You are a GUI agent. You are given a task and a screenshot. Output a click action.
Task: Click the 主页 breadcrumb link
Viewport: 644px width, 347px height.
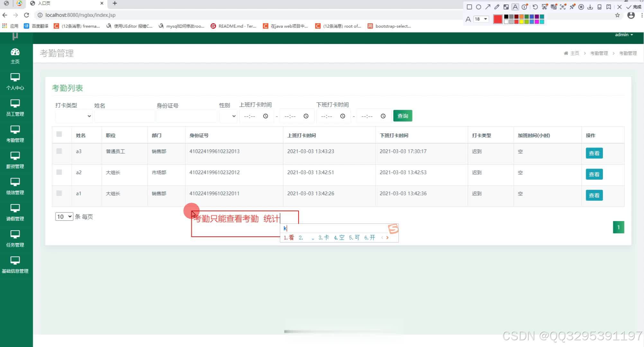tap(572, 53)
